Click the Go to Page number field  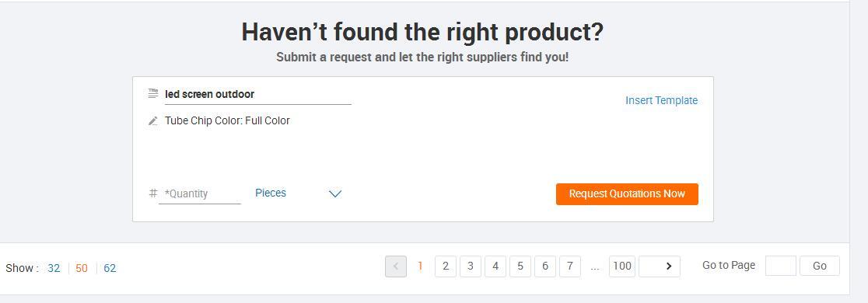point(781,266)
